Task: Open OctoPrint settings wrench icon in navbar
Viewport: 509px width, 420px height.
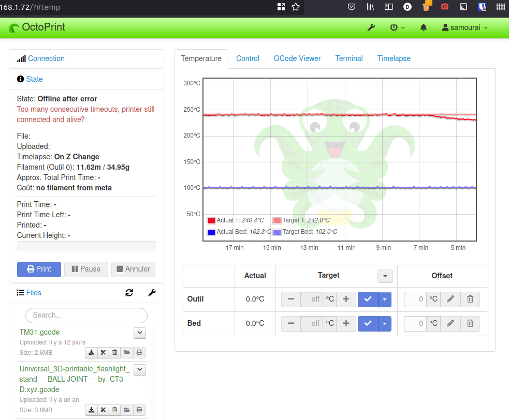Action: (371, 27)
